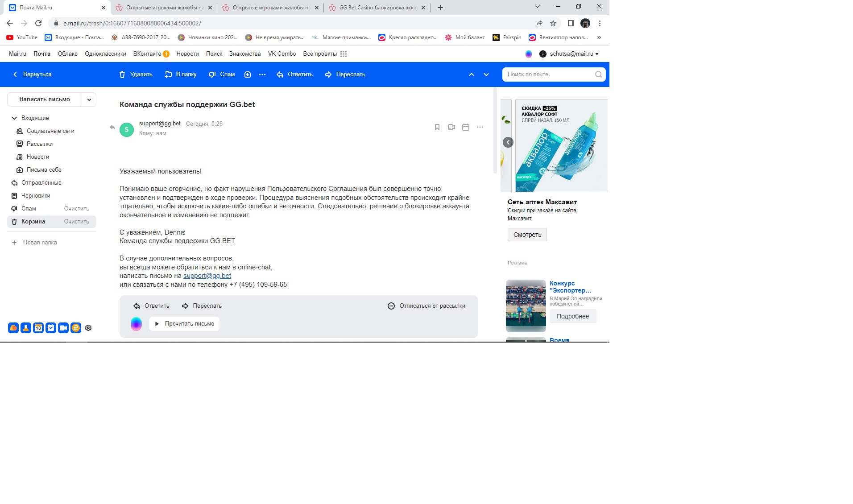This screenshot has width=853, height=504.
Task: Show hidden bookmarks with chevron
Action: [x=599, y=37]
